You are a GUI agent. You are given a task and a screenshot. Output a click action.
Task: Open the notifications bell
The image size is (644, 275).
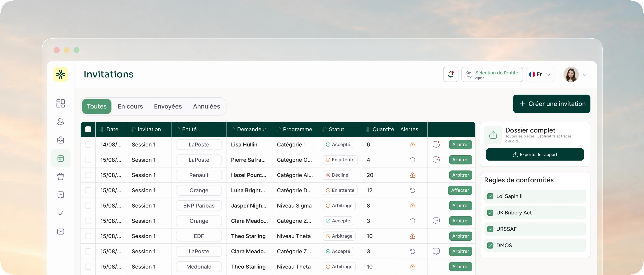coord(450,74)
